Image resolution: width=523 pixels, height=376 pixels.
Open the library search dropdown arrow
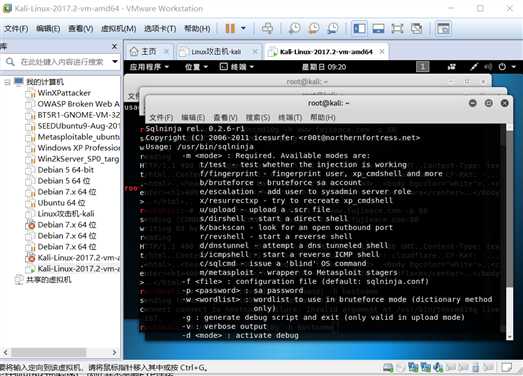(x=115, y=61)
